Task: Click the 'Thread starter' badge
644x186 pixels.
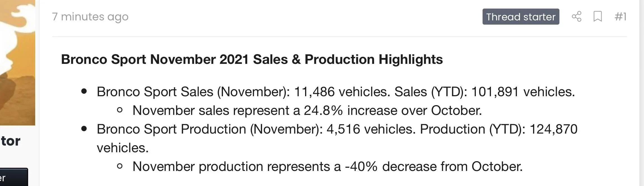Action: coord(521,17)
